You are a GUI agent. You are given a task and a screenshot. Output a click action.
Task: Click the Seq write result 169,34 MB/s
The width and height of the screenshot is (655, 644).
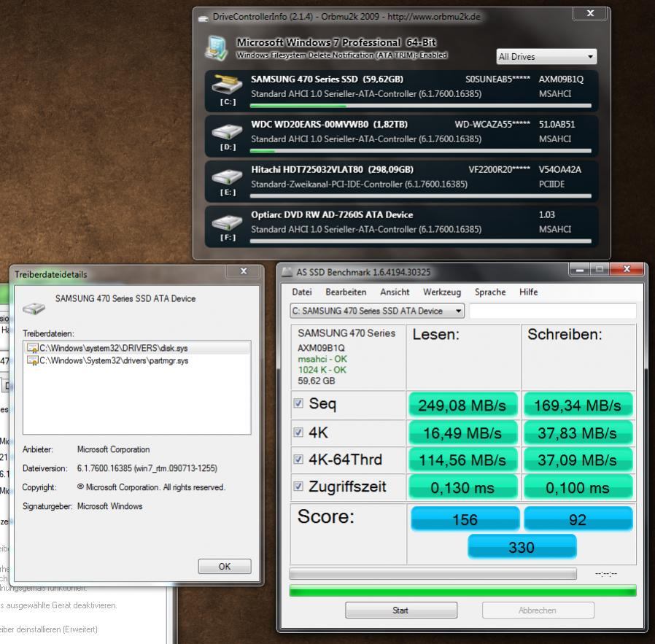578,405
